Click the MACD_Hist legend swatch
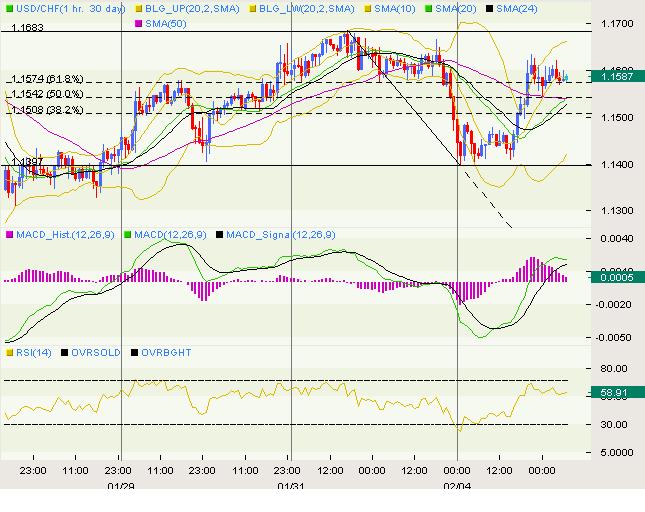Screen dimensions: 645x512 pyautogui.click(x=9, y=235)
